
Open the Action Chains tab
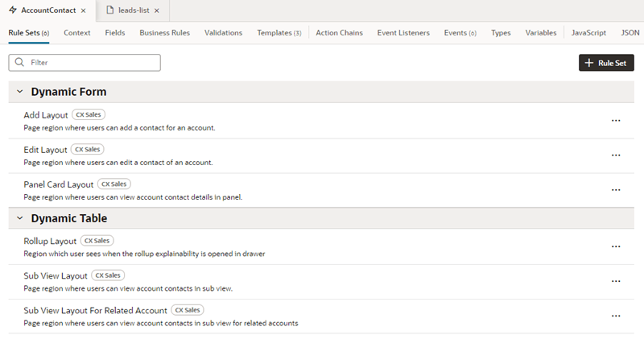[x=339, y=33]
